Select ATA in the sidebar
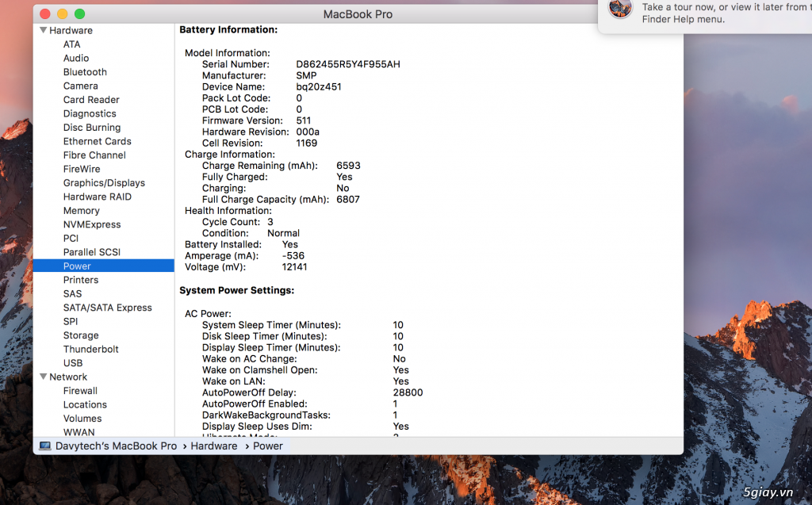The height and width of the screenshot is (505, 812). 71,44
